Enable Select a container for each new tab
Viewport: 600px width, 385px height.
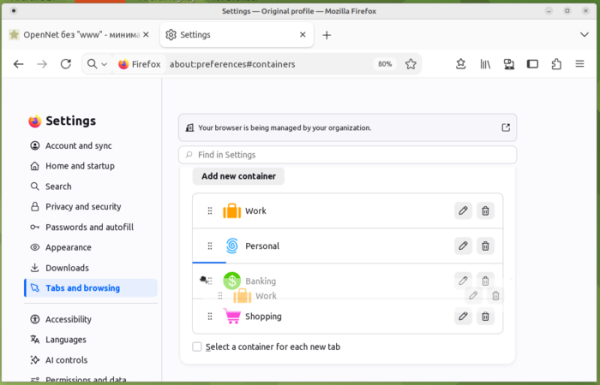tap(197, 347)
